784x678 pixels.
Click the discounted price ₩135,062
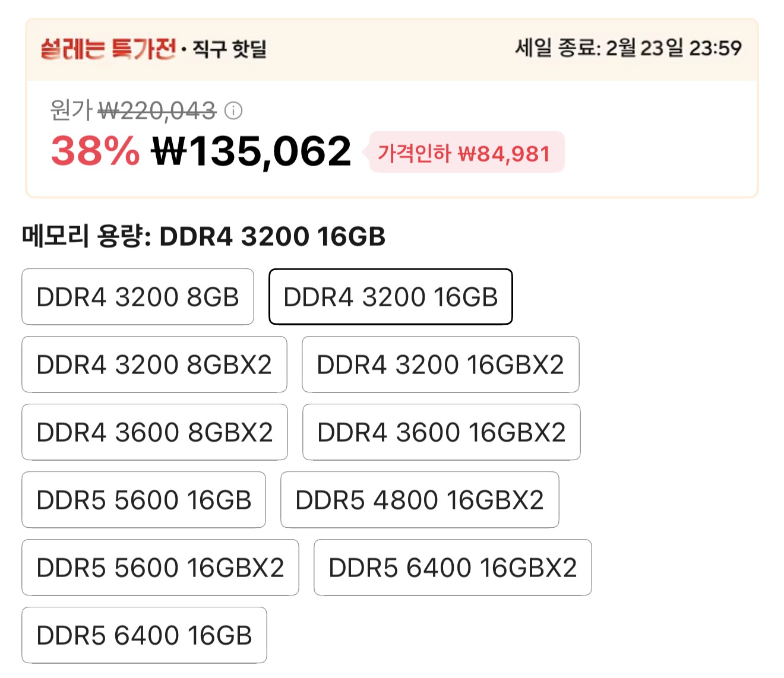point(249,151)
